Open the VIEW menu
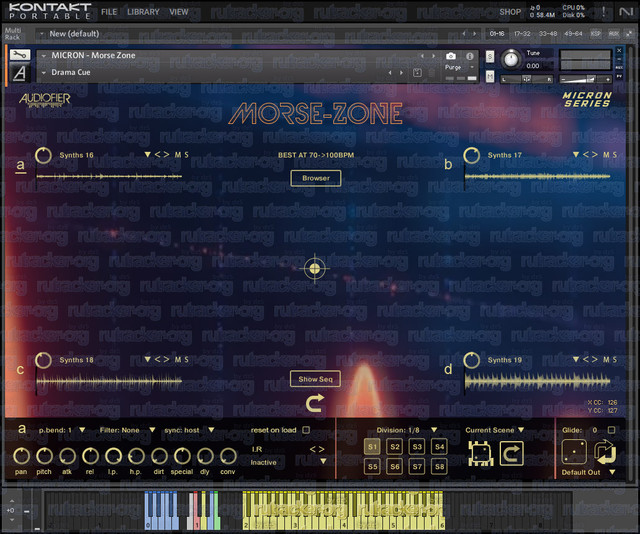This screenshot has width=640, height=534. click(x=179, y=12)
